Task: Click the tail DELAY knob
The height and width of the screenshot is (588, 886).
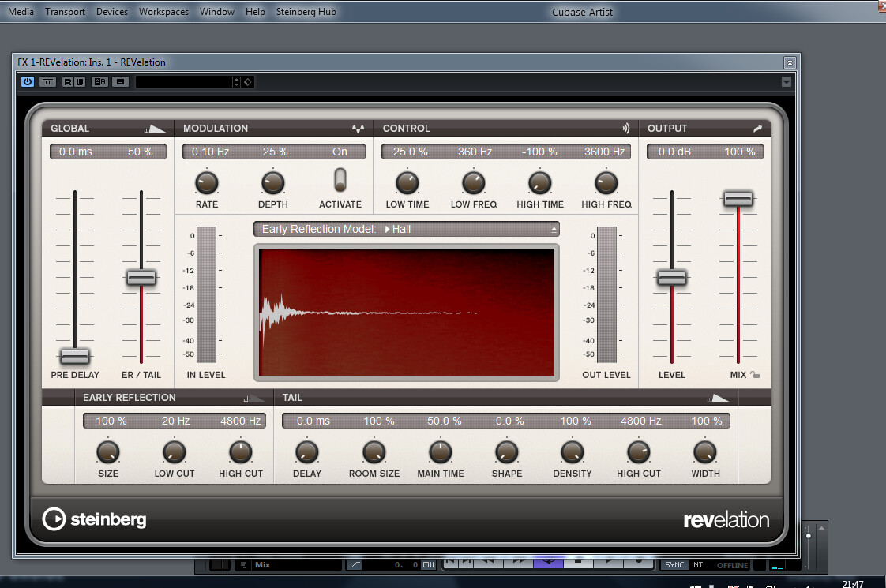Action: tap(307, 452)
